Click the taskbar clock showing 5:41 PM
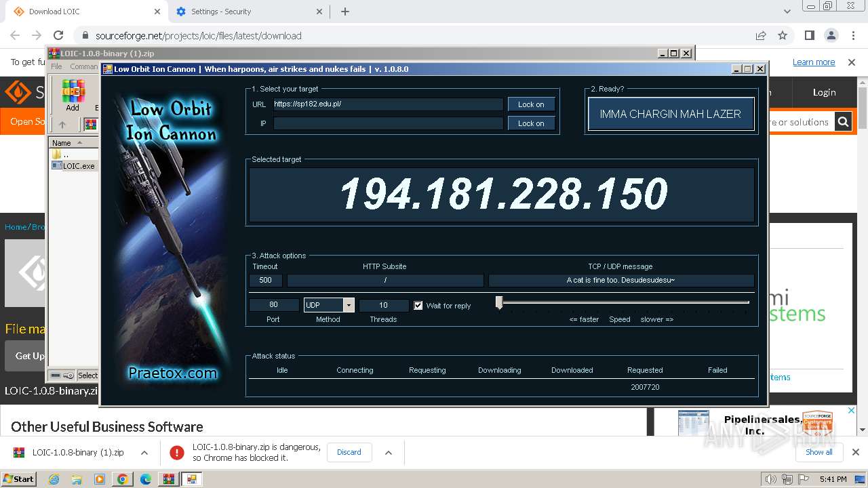 pos(833,479)
